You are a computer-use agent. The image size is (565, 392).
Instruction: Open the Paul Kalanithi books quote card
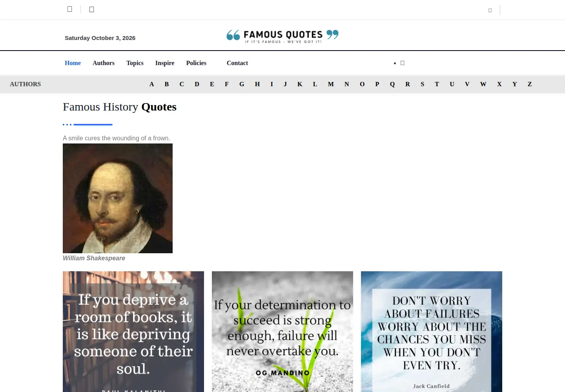pos(133,332)
